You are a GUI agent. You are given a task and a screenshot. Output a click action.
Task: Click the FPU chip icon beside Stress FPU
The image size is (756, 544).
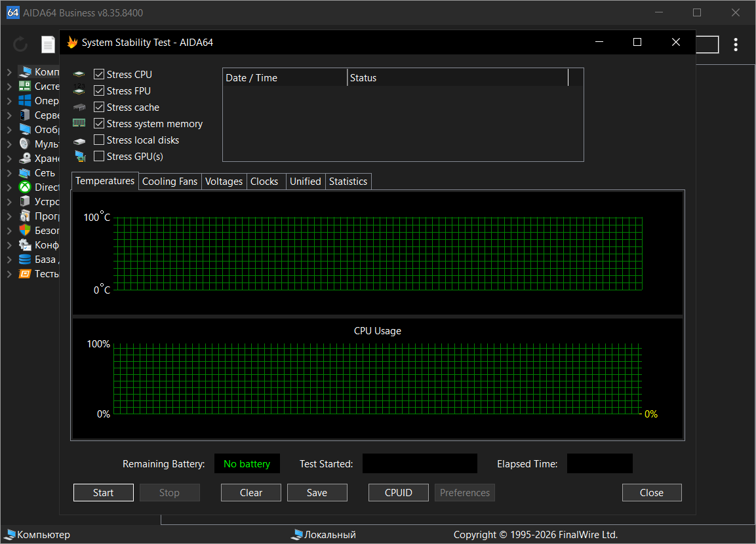point(79,90)
